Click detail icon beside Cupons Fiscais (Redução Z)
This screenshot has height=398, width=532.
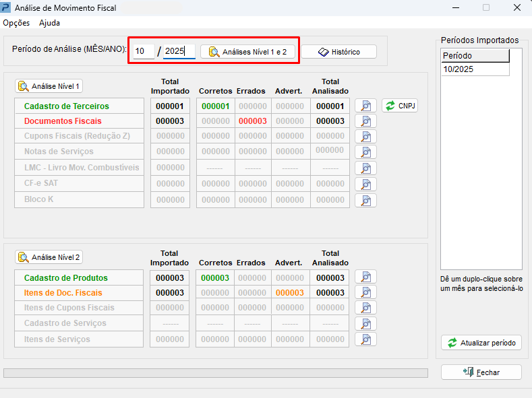pos(365,137)
